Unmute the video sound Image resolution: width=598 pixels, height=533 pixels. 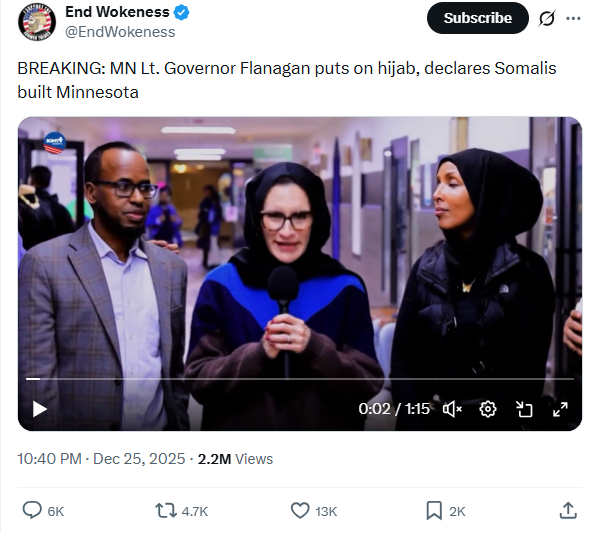pos(452,409)
